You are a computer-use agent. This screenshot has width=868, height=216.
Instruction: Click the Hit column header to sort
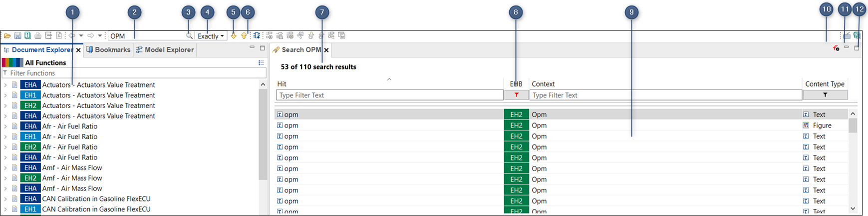point(389,84)
